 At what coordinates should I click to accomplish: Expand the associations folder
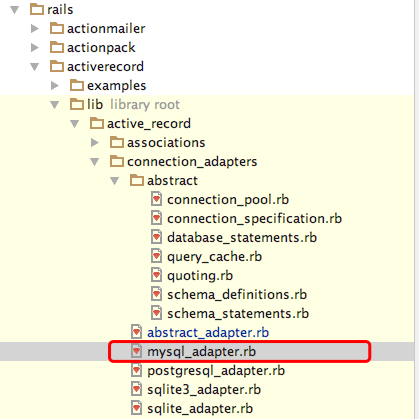point(95,142)
